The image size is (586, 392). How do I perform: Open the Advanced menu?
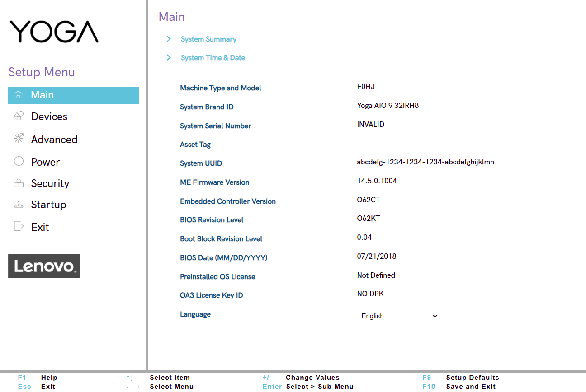pyautogui.click(x=54, y=140)
